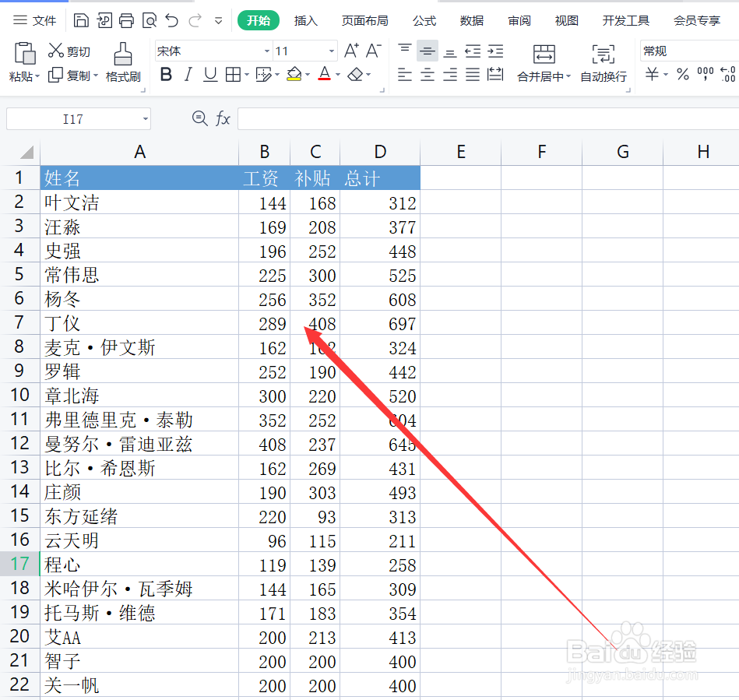Apply percent style format
The image size is (739, 700).
(x=682, y=74)
